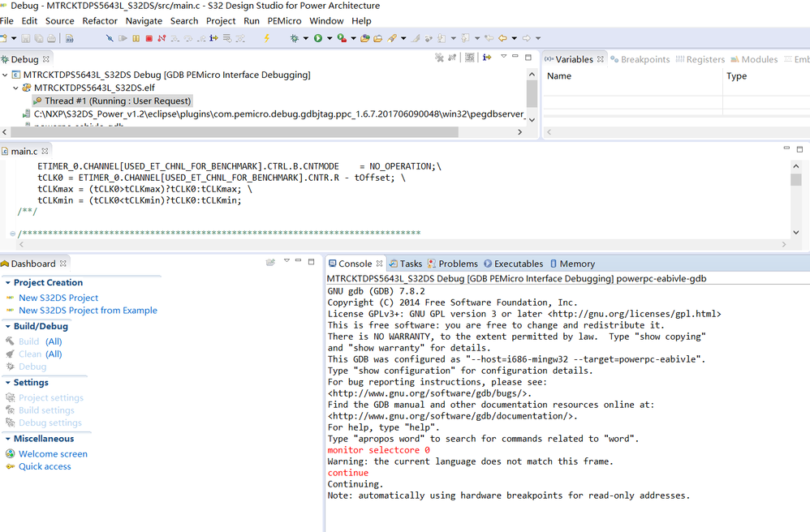The image size is (810, 532).
Task: Open the Quick access link
Action: [45, 466]
